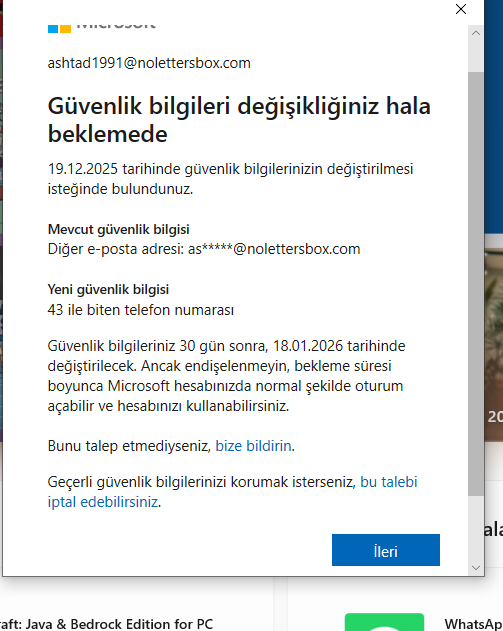Click the scrollbar down arrow
Screen dimensions: 503x631
476,568
